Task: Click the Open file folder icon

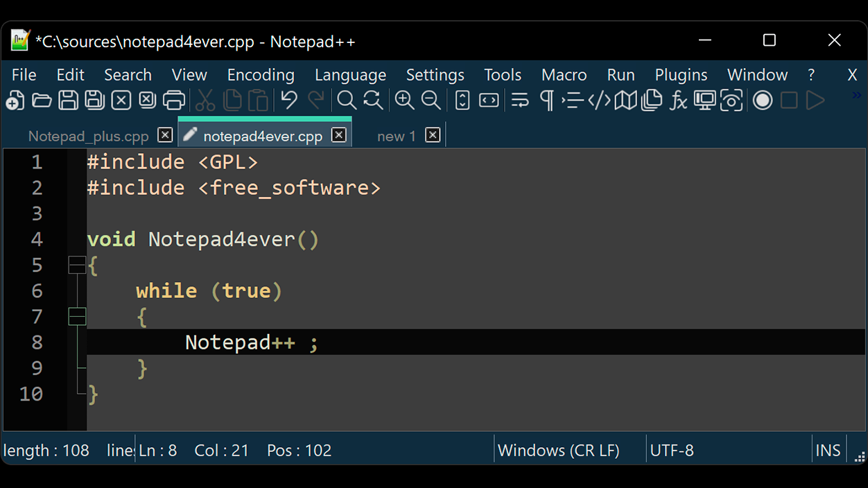Action: pos(42,101)
